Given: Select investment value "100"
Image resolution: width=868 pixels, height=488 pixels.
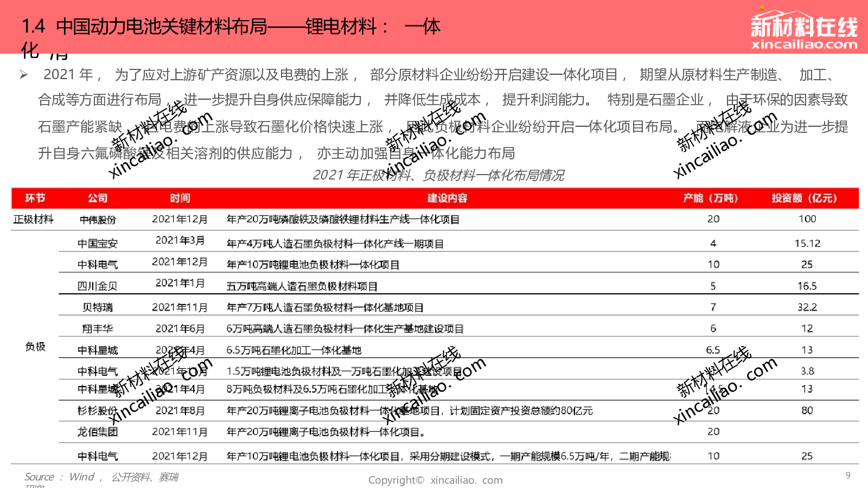Looking at the screenshot, I should (x=807, y=219).
